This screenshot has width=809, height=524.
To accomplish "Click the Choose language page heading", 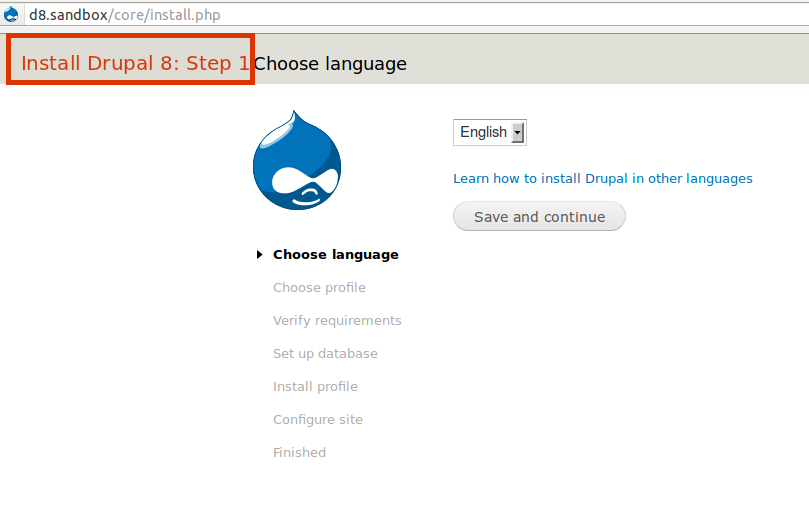I will click(330, 64).
